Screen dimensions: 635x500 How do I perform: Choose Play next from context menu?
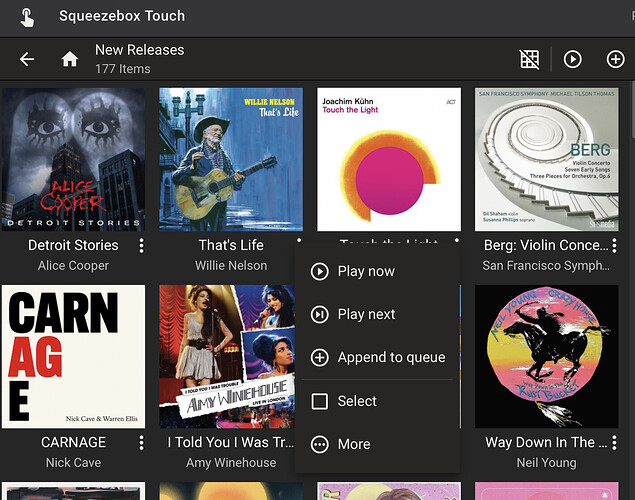coord(366,314)
